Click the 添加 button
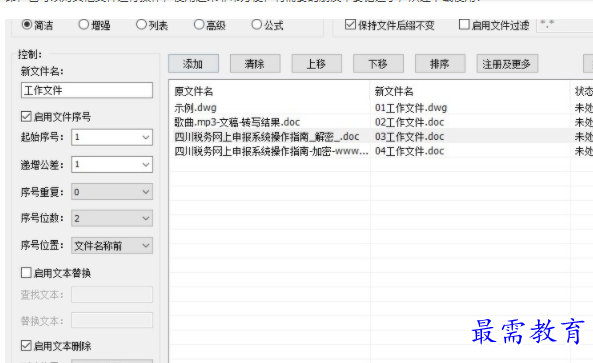Image resolution: width=593 pixels, height=363 pixels. [193, 64]
